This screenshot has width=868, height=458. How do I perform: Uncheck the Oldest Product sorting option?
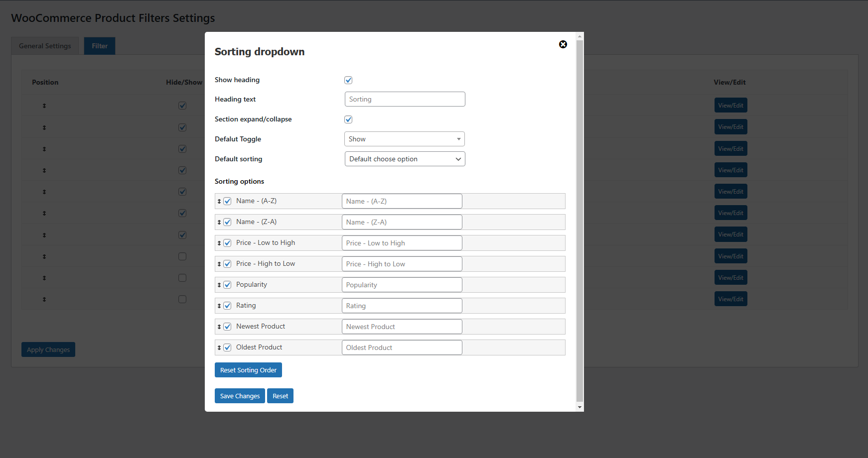[x=227, y=347]
